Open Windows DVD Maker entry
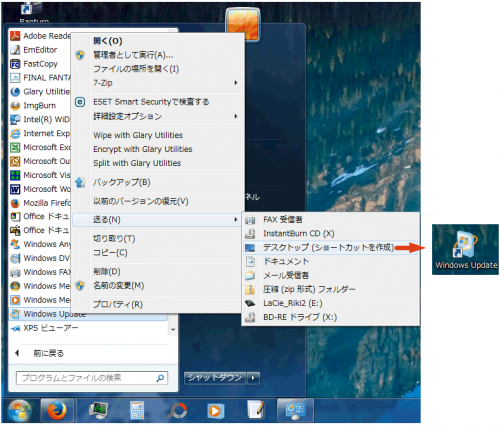500x425 pixels. point(40,258)
